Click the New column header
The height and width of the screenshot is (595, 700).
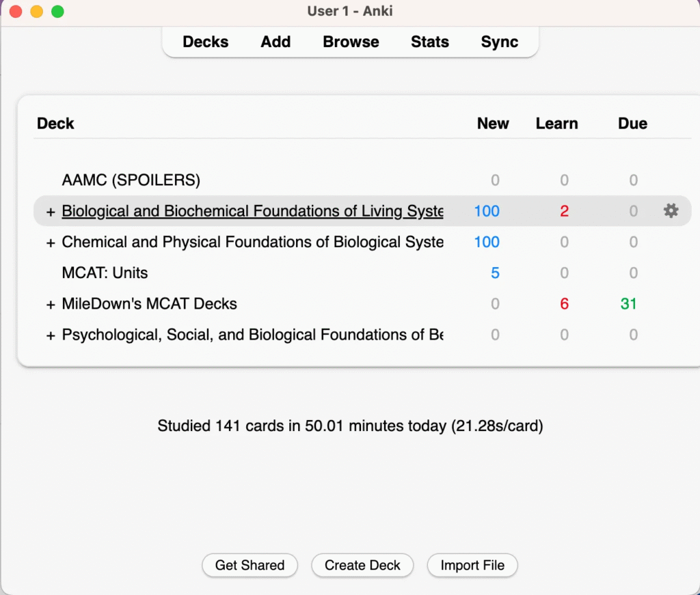click(x=493, y=123)
